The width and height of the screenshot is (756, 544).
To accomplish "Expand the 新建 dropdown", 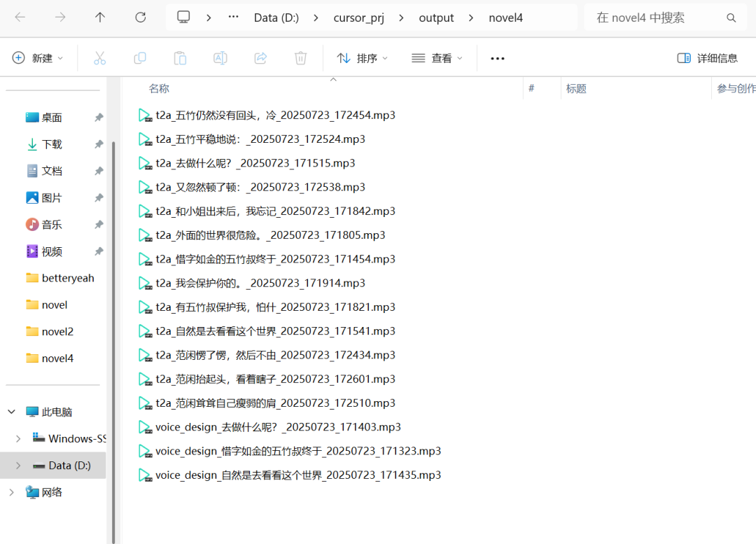I will 38,58.
